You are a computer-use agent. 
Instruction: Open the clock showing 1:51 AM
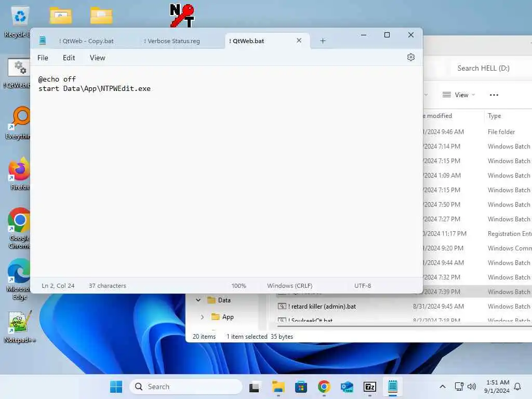pos(497,387)
